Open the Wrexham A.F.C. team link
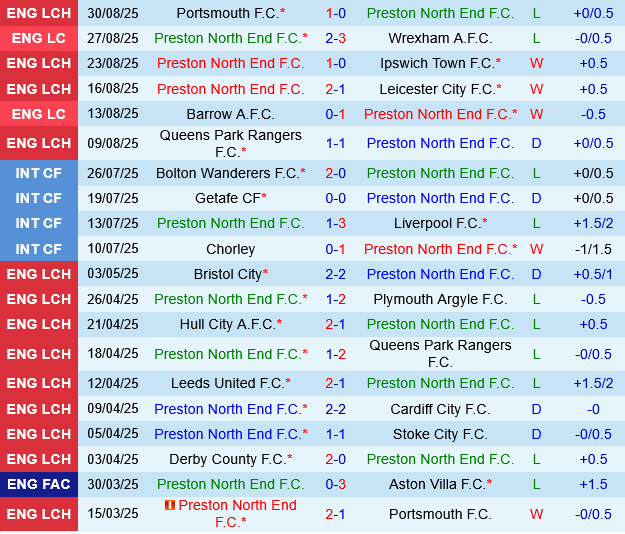Image resolution: width=625 pixels, height=534 pixels. (426, 38)
